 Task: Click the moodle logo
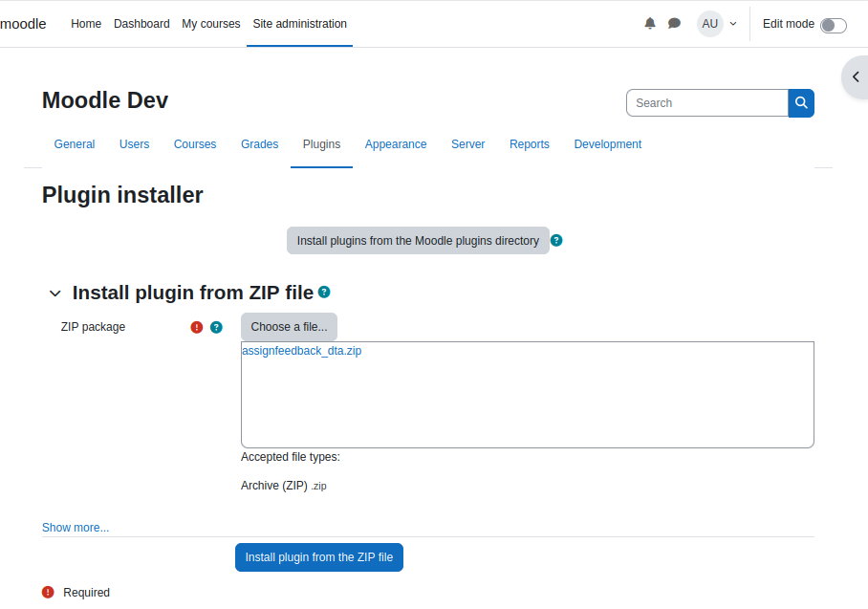tap(23, 24)
